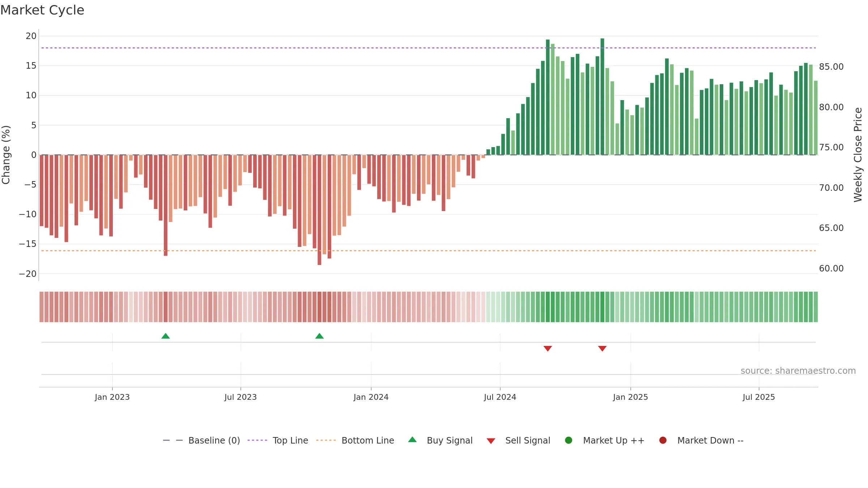Click the last green heat strip cell at right end

click(816, 307)
